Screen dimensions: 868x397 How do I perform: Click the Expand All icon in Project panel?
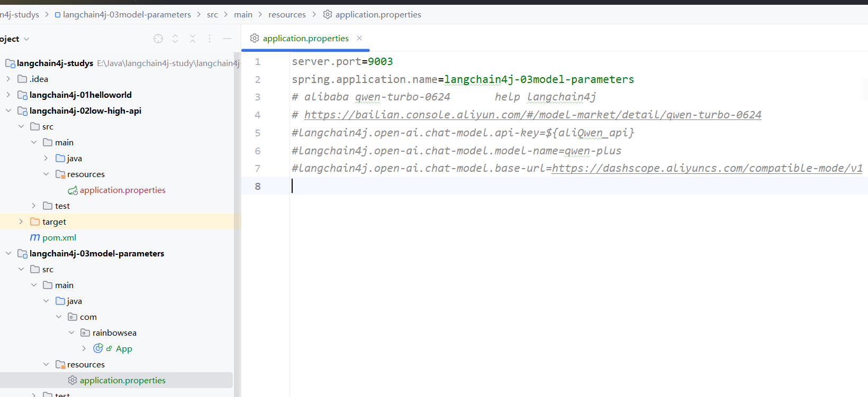(x=175, y=39)
